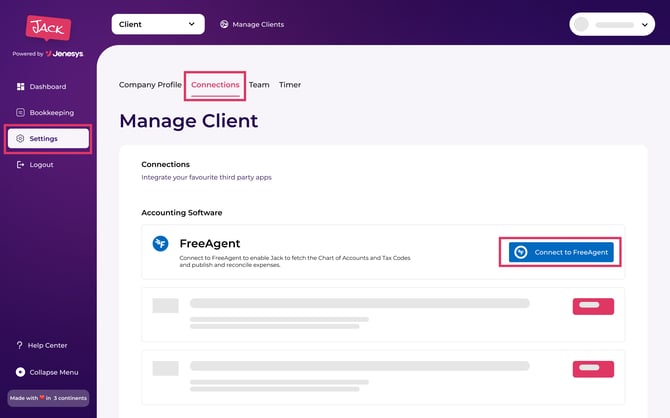Click the Powered by text
This screenshot has height=418, width=670.
coord(28,54)
